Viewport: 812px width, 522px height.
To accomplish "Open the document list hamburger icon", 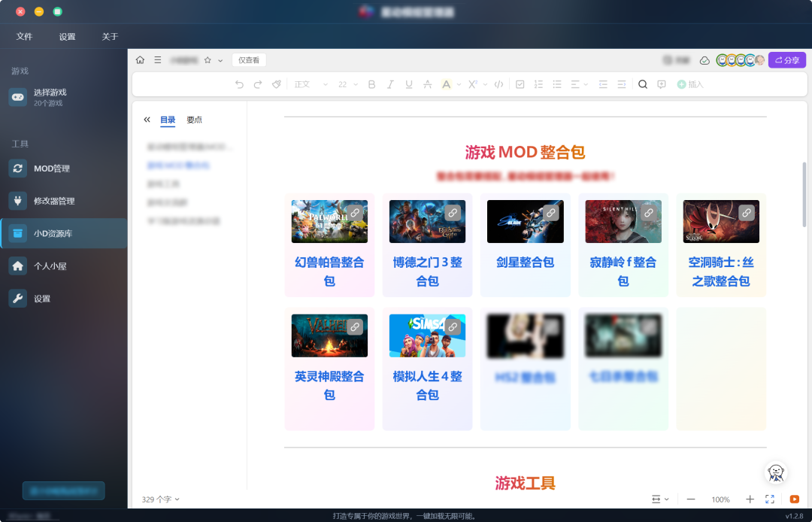I will 157,60.
